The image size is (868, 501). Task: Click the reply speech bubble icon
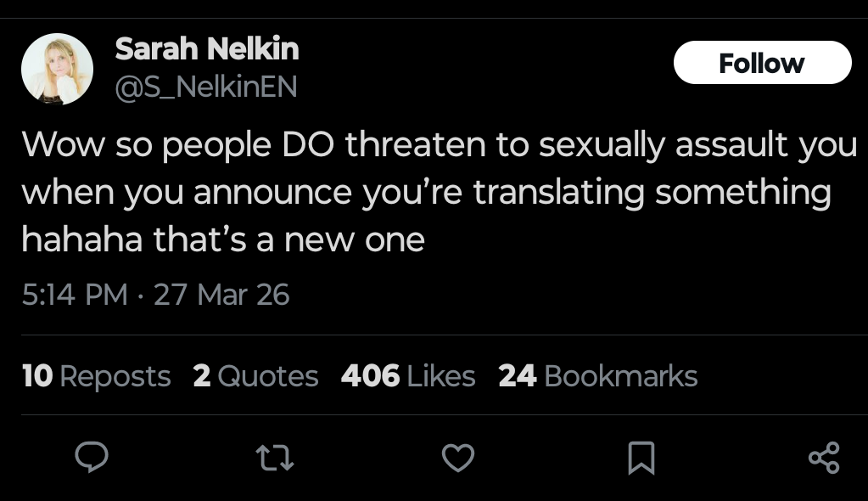[92, 459]
